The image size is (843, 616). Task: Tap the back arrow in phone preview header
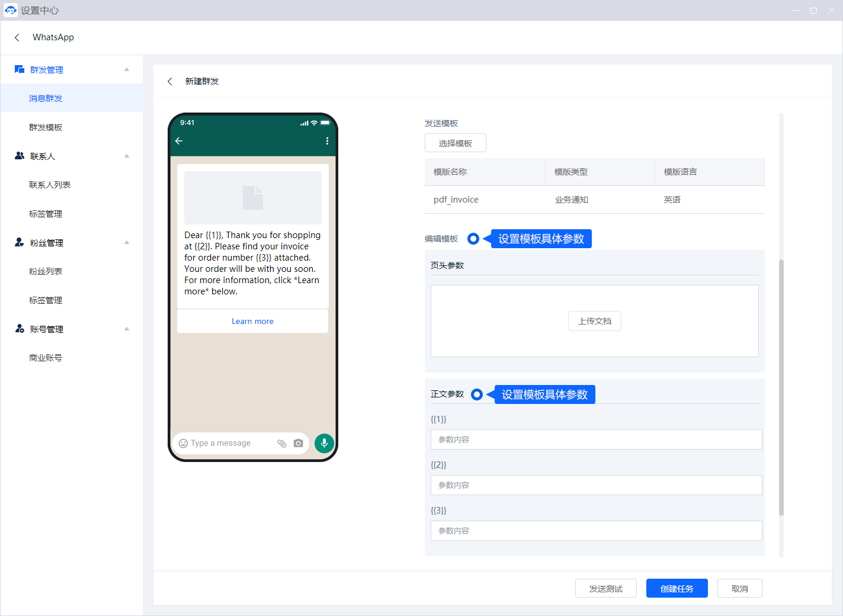(179, 141)
